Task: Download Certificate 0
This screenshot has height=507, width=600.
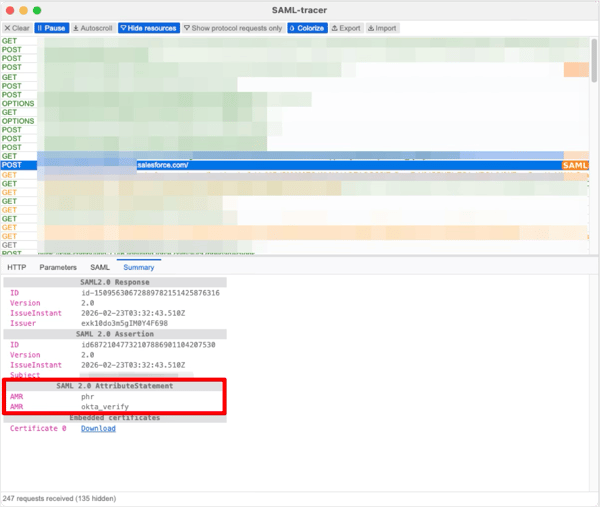Action: pos(98,428)
